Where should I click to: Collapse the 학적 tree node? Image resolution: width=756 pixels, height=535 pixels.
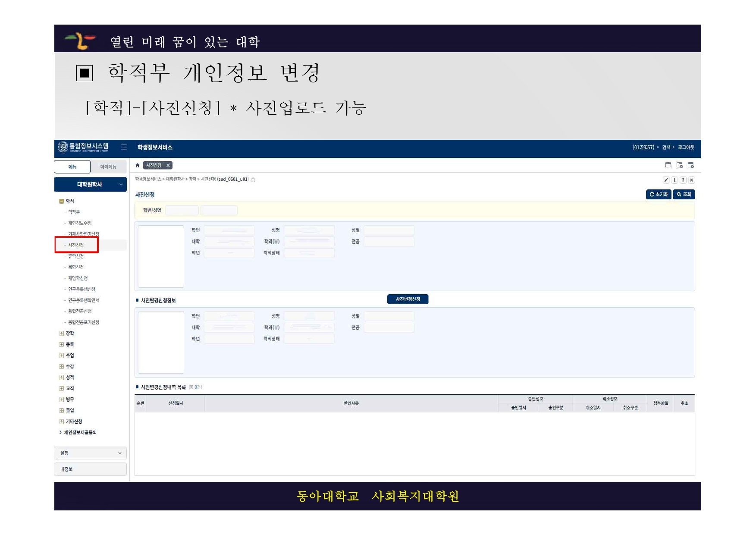61,201
